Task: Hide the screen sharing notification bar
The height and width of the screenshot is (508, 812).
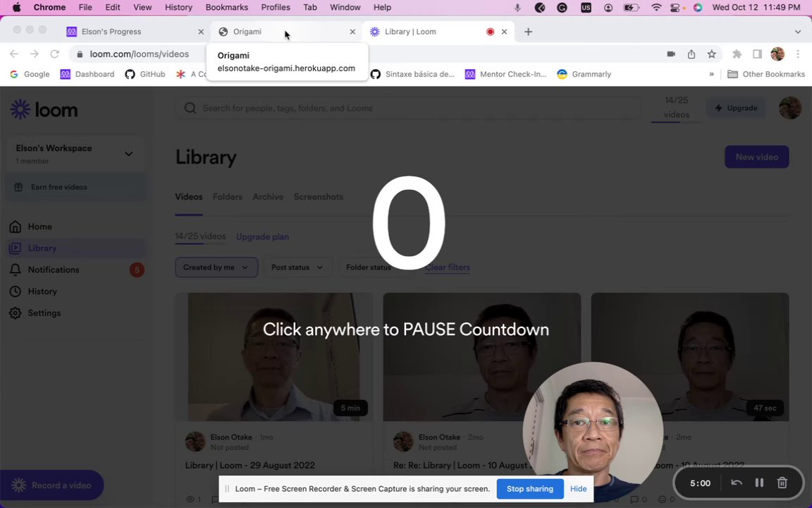Action: (x=579, y=489)
